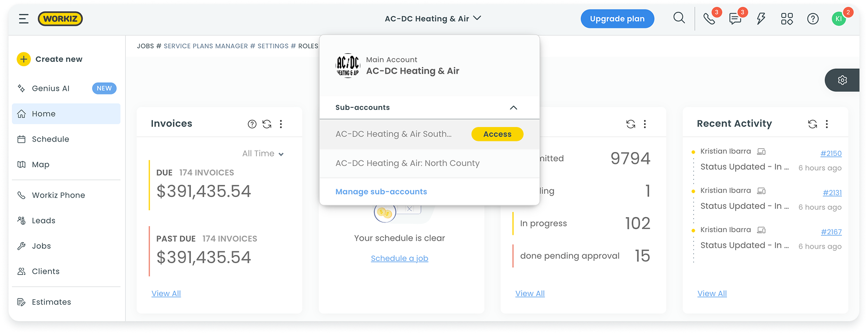Open the All Time period dropdown
Viewport: 868px width, 334px height.
tap(263, 154)
